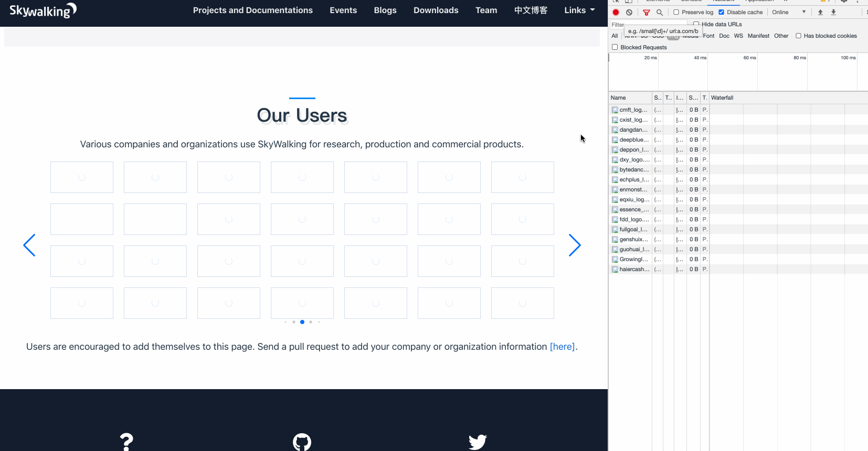Screen dimensions: 868x451
Task: Select the All request type filter
Action: pos(615,36)
